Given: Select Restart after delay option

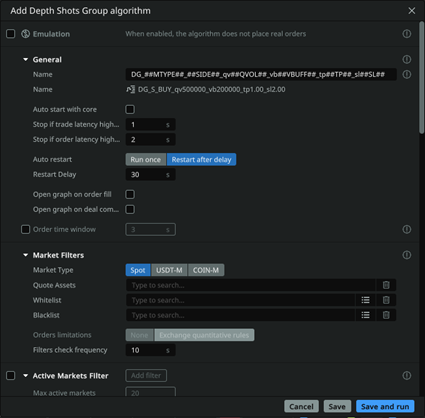Looking at the screenshot, I should pos(201,159).
